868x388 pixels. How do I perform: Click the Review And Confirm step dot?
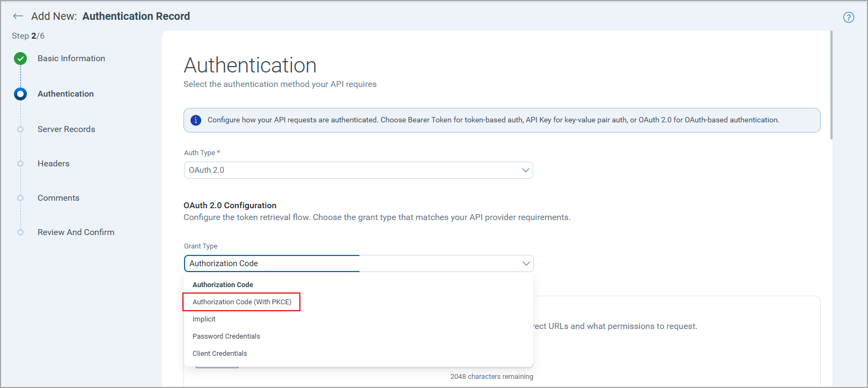(x=20, y=232)
